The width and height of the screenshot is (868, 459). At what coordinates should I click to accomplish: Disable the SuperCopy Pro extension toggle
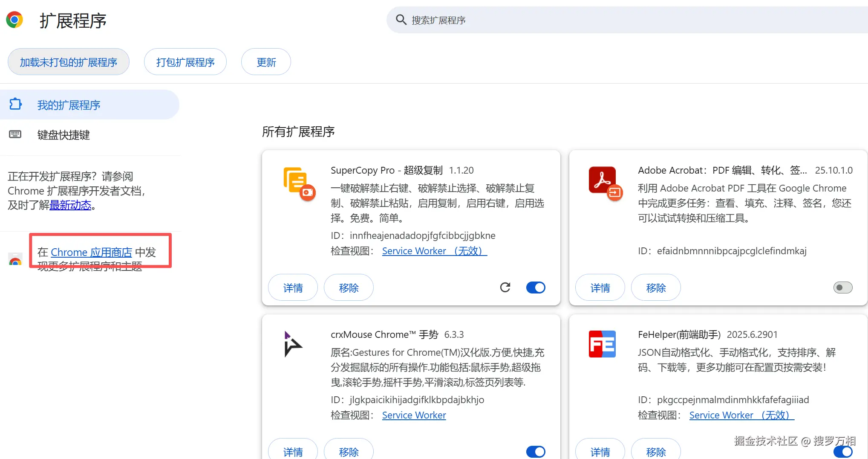coord(536,288)
